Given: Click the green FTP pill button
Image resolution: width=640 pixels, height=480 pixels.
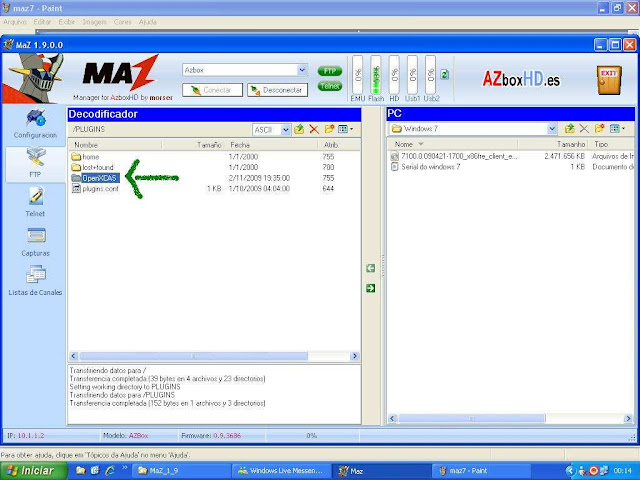Looking at the screenshot, I should [329, 71].
